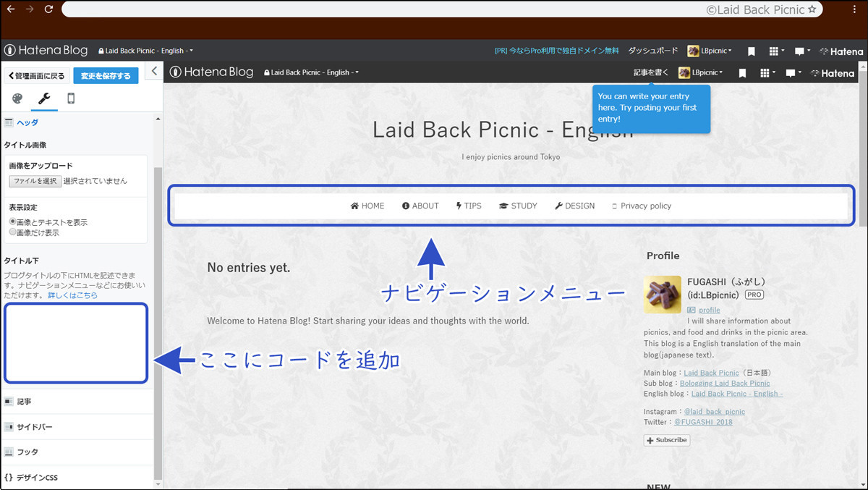Click the Hatena logo at outer header right

[841, 51]
